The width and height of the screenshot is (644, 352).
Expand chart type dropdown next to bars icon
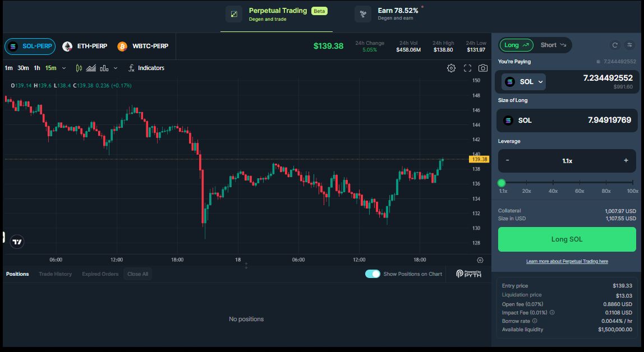click(116, 68)
